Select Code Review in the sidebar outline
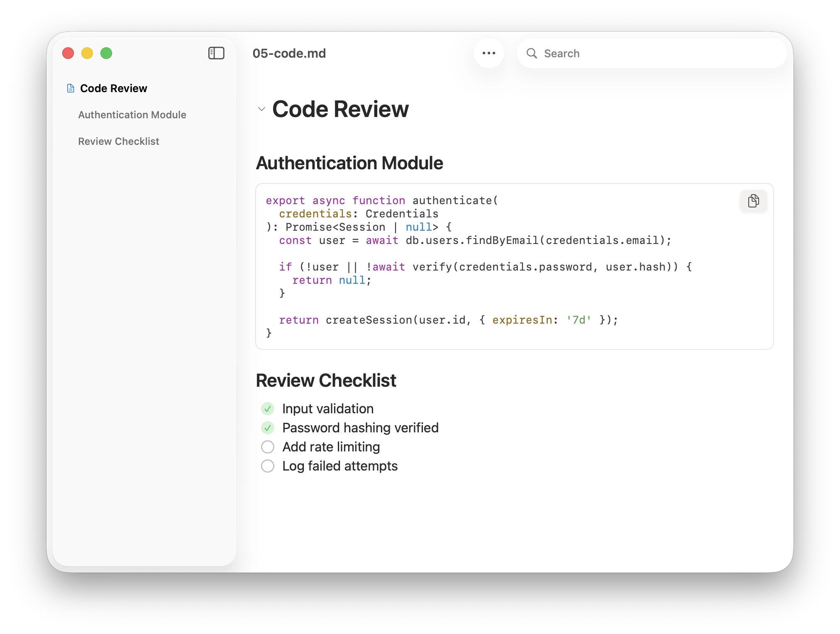Viewport: 840px width, 634px height. click(x=113, y=88)
